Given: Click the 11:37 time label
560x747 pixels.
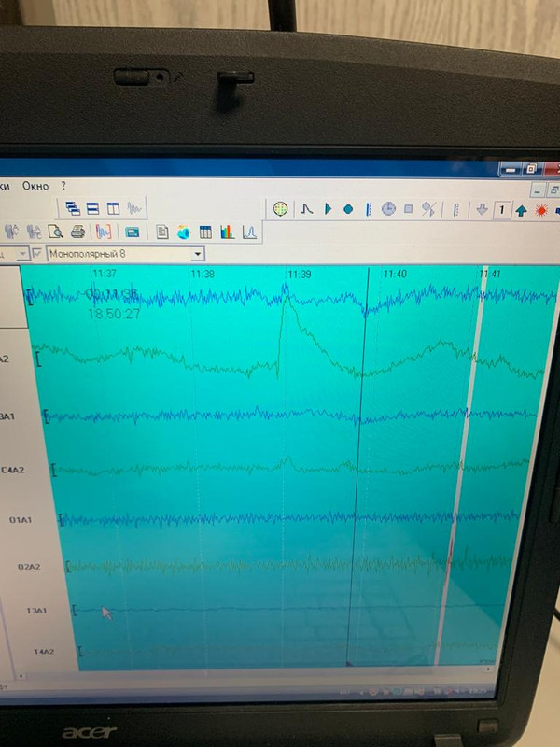Looking at the screenshot, I should [105, 274].
